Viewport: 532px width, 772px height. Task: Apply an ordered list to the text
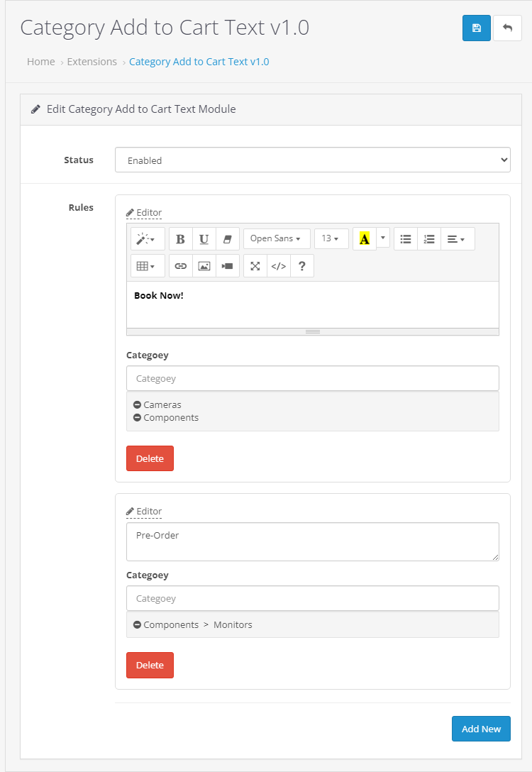[428, 239]
